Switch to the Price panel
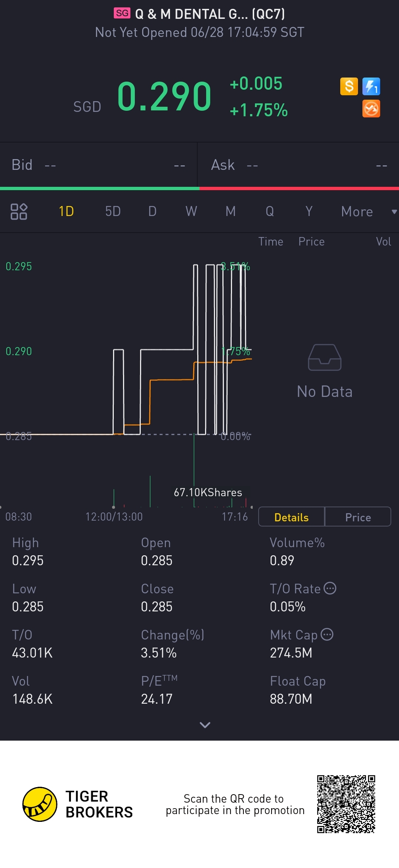Image resolution: width=399 pixels, height=868 pixels. (x=358, y=517)
